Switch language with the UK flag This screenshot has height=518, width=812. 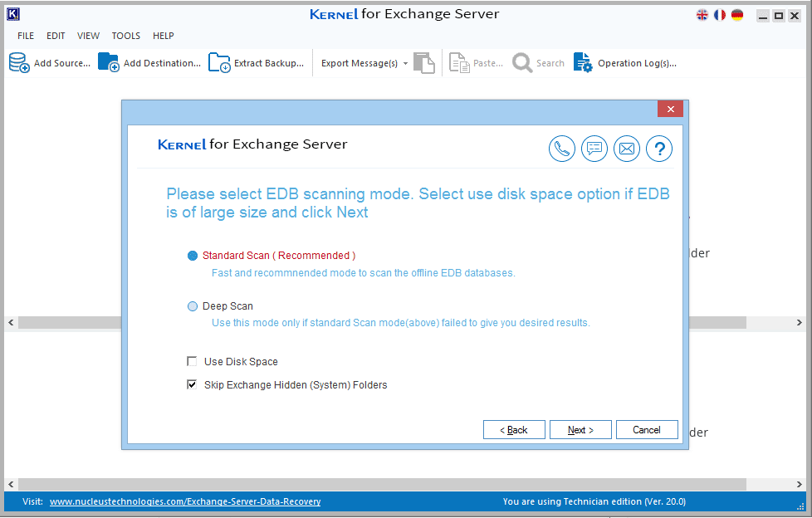point(702,15)
